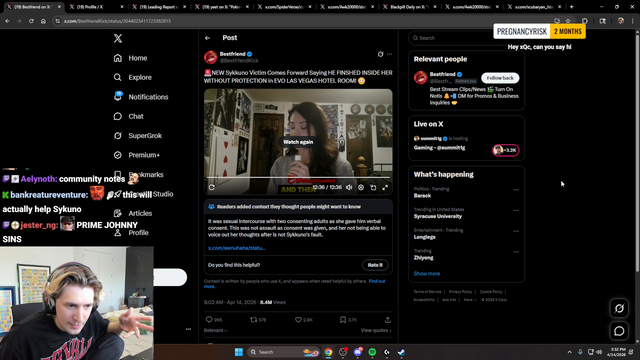Toggle picture-in-picture on the video
This screenshot has height=360, width=640.
(373, 187)
